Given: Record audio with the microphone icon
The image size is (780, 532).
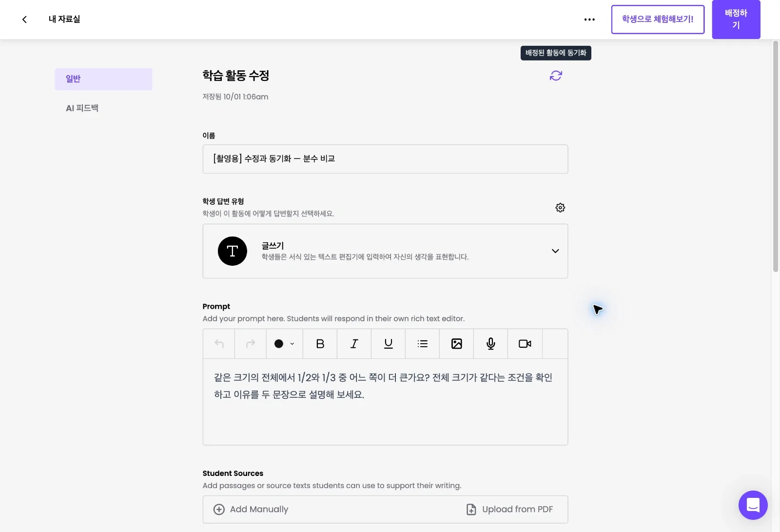Looking at the screenshot, I should tap(490, 344).
